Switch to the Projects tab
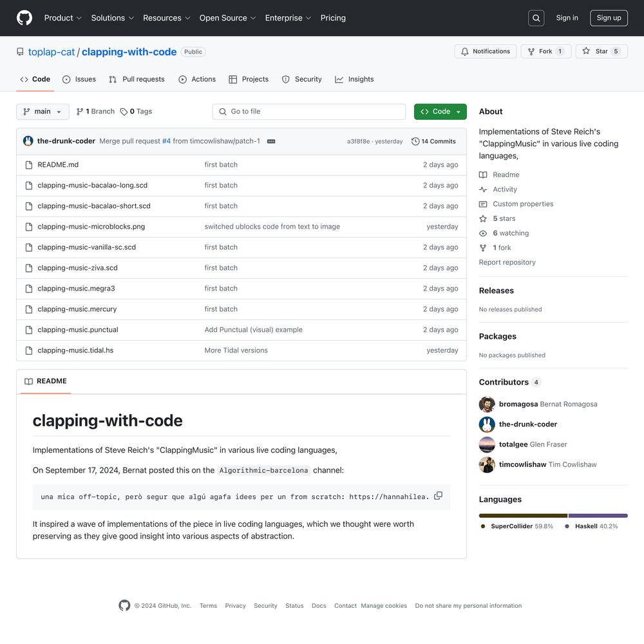Image resolution: width=644 pixels, height=644 pixels. pos(249,79)
